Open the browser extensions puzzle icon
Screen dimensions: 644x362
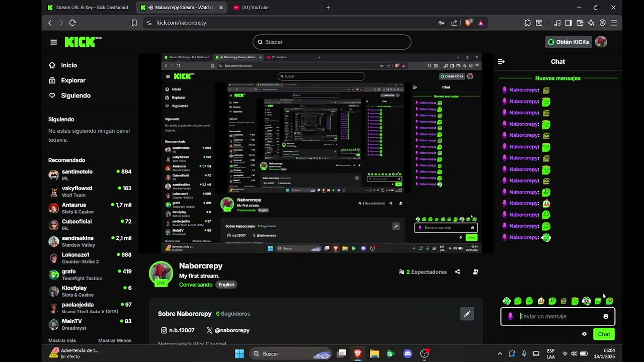(x=528, y=23)
